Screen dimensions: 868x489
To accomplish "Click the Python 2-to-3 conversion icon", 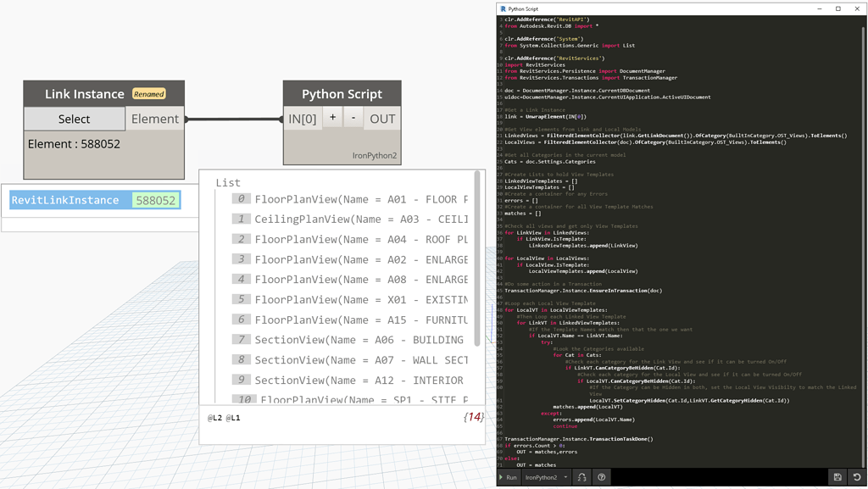I will point(582,477).
